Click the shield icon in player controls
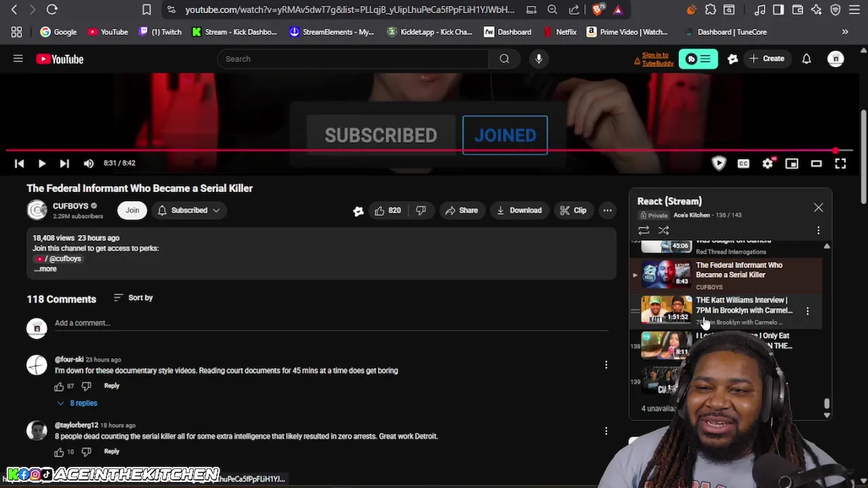This screenshot has height=488, width=868. pyautogui.click(x=719, y=163)
